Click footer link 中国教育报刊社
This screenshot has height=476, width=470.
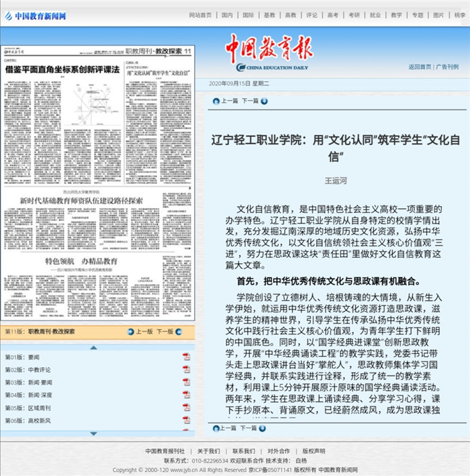point(165,451)
